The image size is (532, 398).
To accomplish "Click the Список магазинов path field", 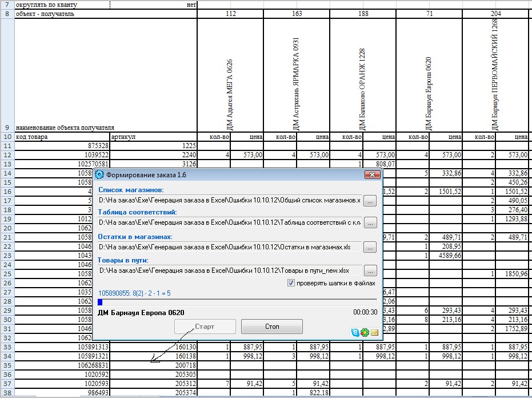I will [x=230, y=200].
